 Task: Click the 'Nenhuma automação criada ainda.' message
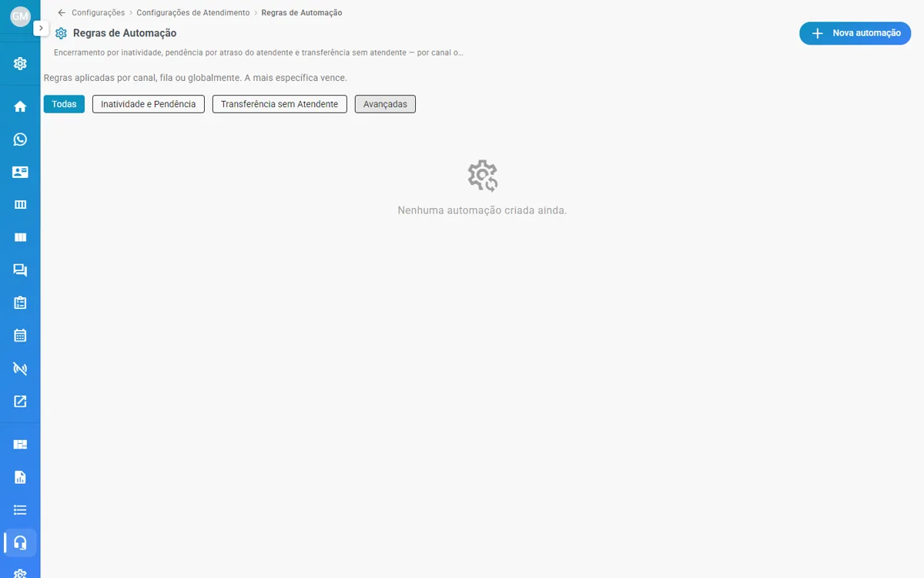[x=482, y=210]
